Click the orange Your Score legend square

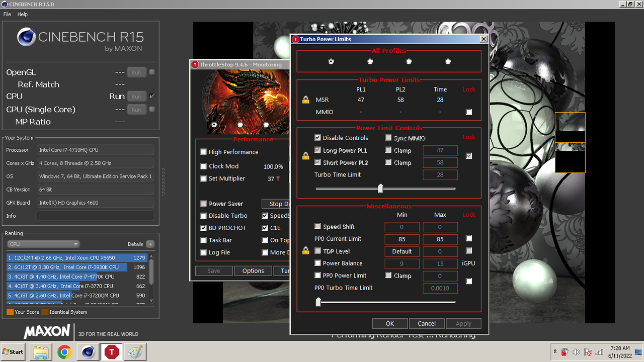coord(10,312)
